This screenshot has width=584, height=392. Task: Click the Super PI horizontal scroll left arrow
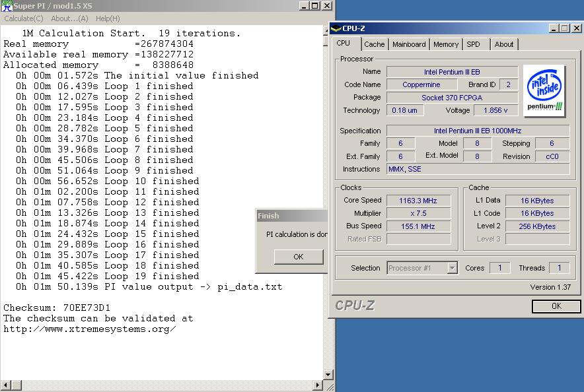[5, 385]
